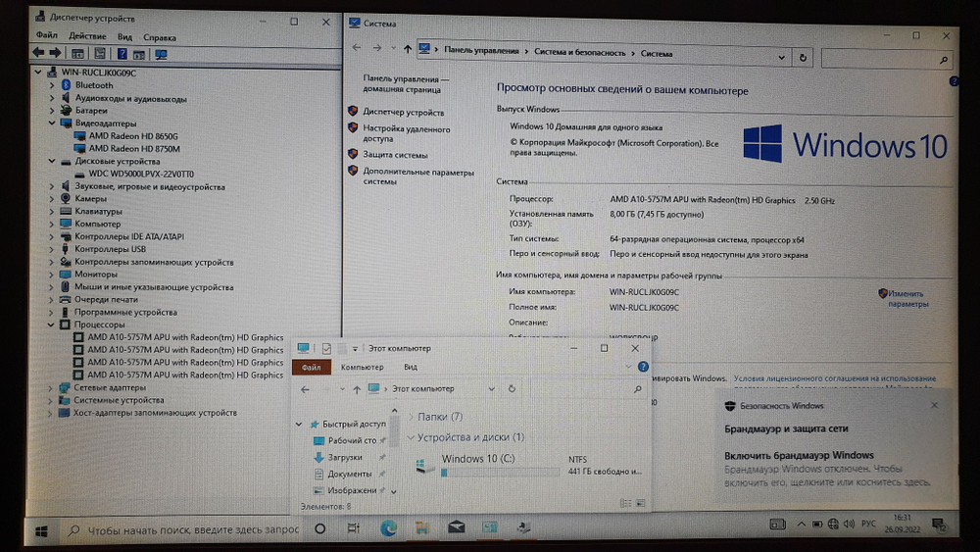Expand the Сетевые адаптеры node
The width and height of the screenshot is (980, 552).
tap(51, 387)
